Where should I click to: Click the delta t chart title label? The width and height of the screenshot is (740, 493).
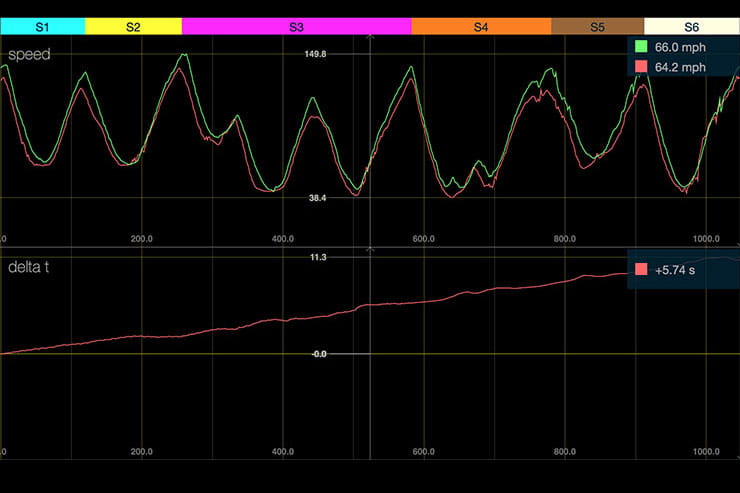[x=32, y=266]
